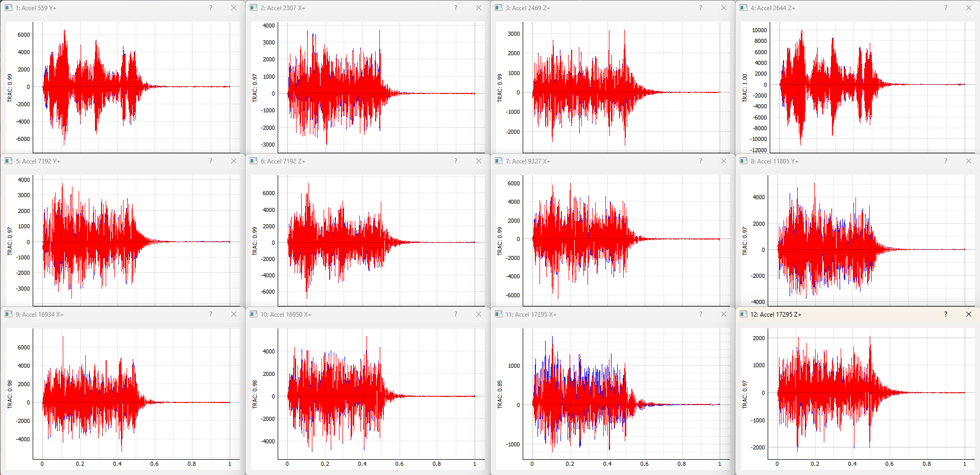Open help for window "9: Accel 16934 X+"
The width and height of the screenshot is (980, 475).
(x=211, y=315)
